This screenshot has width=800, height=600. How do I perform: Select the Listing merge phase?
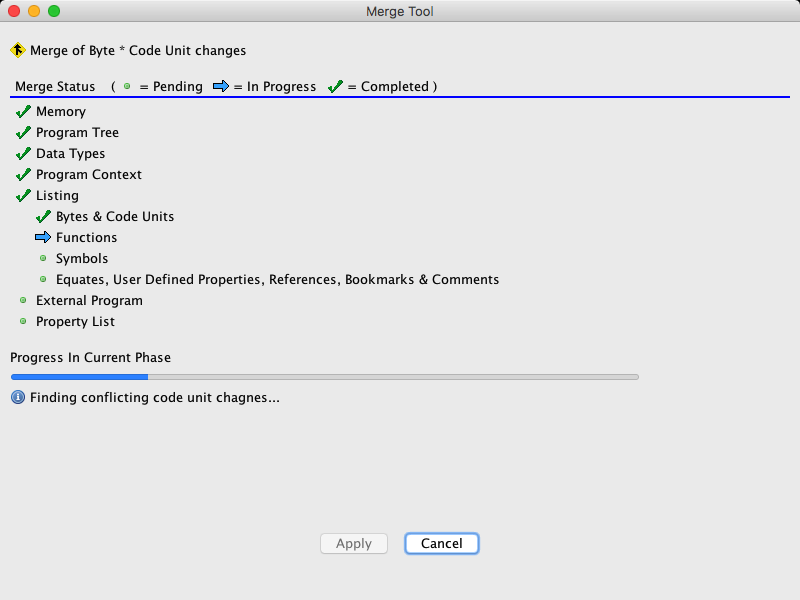click(x=57, y=196)
